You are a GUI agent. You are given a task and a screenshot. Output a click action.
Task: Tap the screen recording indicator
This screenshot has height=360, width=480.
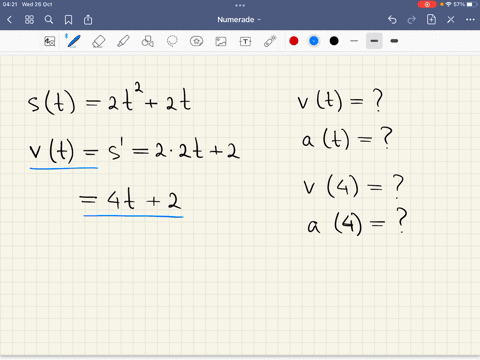[x=427, y=4]
